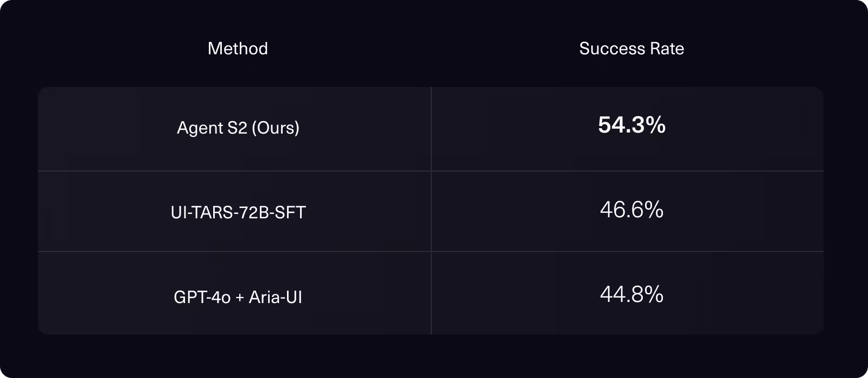Image resolution: width=868 pixels, height=378 pixels.
Task: Click the Success Rate column header
Action: click(x=631, y=48)
